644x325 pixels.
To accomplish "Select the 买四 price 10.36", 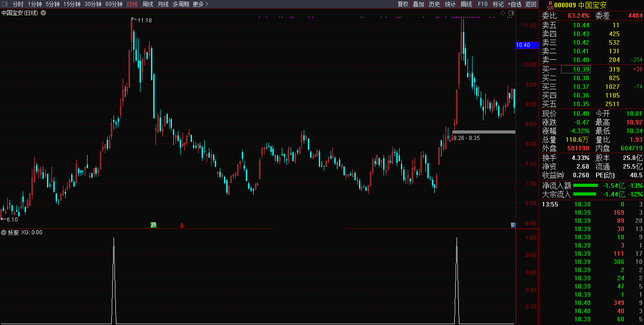I will pyautogui.click(x=581, y=96).
